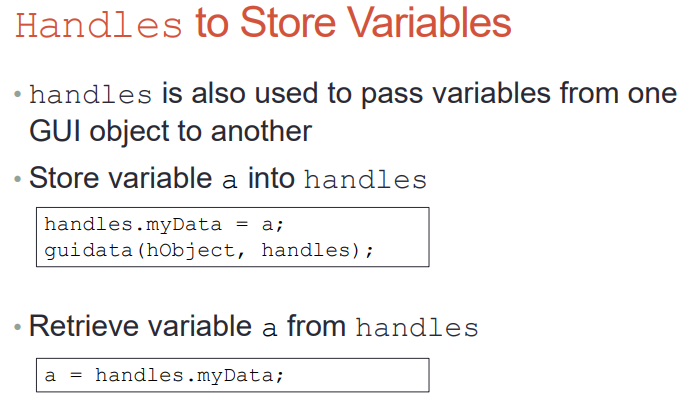Click the bullet dot before the first 'handles'

(x=18, y=94)
